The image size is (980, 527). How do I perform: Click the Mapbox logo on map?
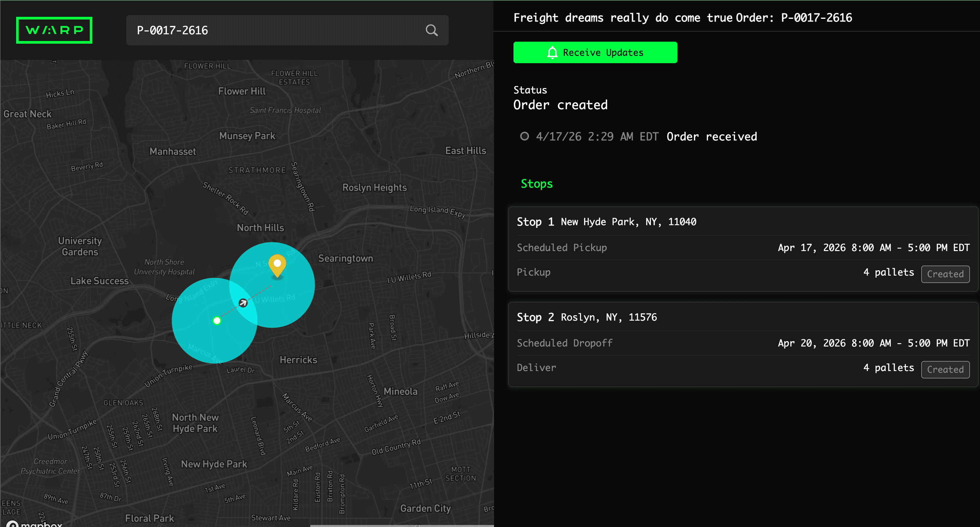click(x=34, y=524)
